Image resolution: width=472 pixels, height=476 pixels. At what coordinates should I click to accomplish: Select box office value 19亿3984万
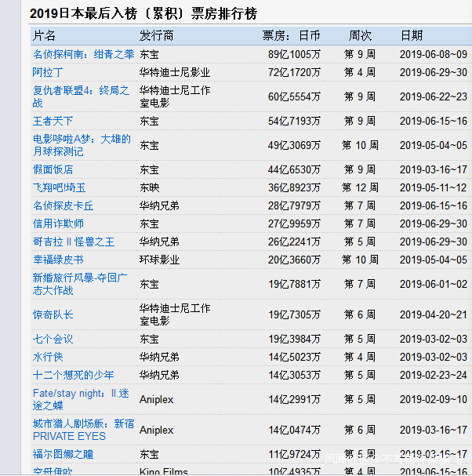point(295,339)
